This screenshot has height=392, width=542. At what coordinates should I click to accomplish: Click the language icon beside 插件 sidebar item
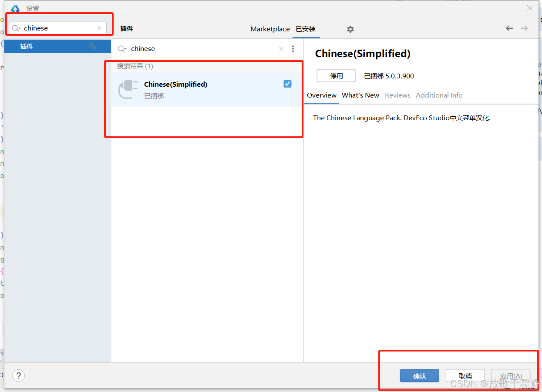(93, 46)
